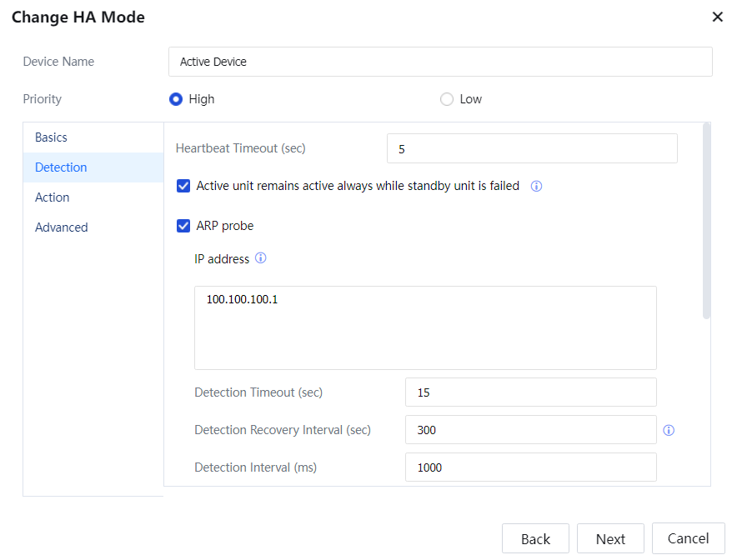Cancel the HA mode change
Viewport: 732px width, 560px height.
688,538
